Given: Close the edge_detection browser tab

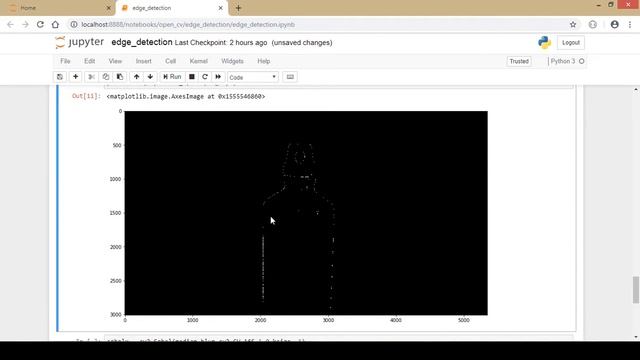Looking at the screenshot, I should click(220, 8).
